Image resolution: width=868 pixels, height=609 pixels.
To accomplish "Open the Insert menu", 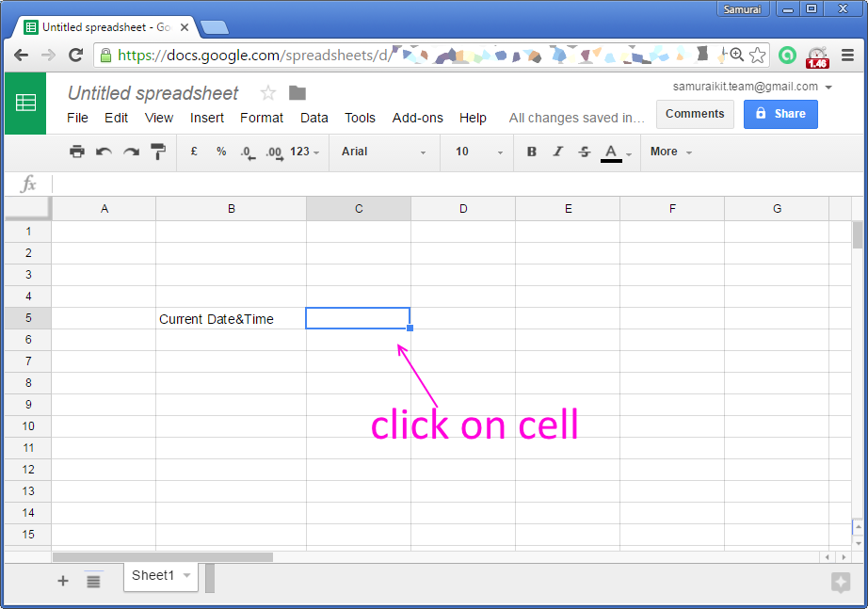I will coord(207,118).
